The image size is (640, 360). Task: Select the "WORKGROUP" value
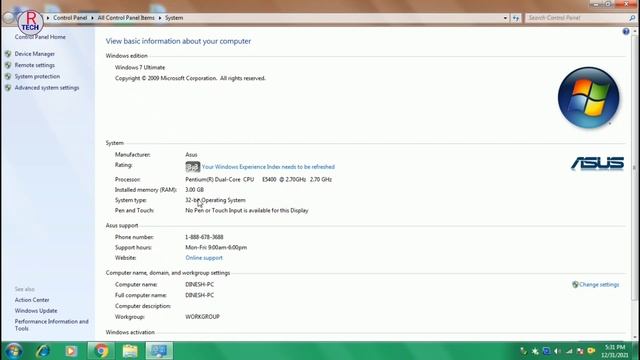[x=202, y=317]
